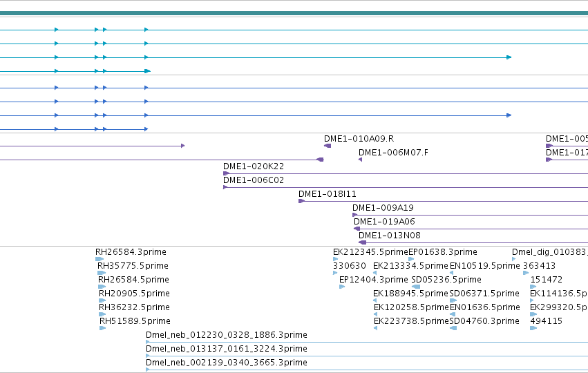
Task: Select the EK213334.5prime EST label
Action: tap(410, 266)
